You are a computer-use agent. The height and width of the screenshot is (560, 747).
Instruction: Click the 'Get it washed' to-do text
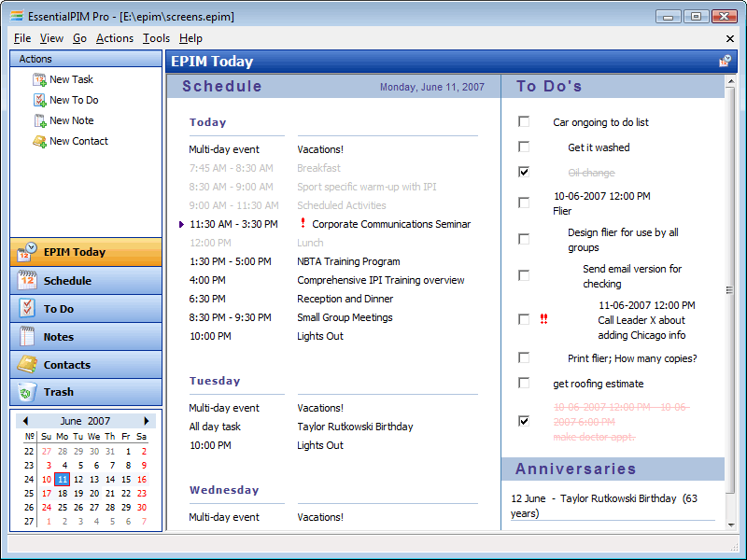point(599,147)
